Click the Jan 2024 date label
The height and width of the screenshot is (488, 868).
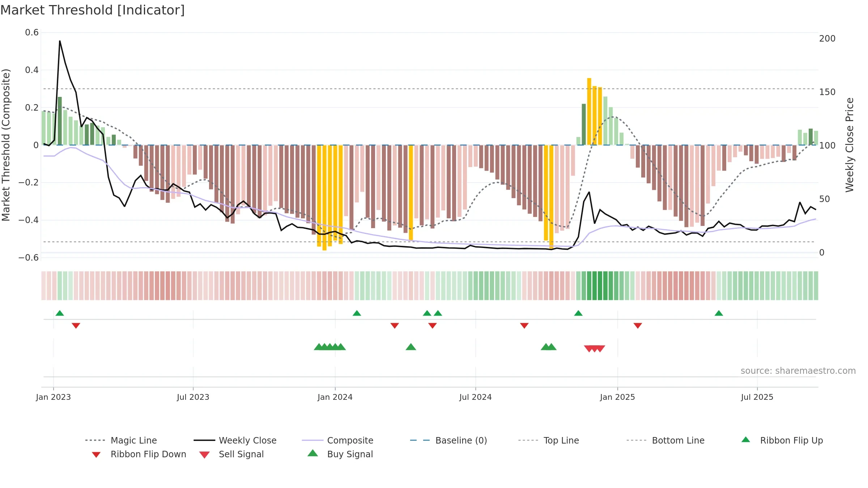[335, 397]
